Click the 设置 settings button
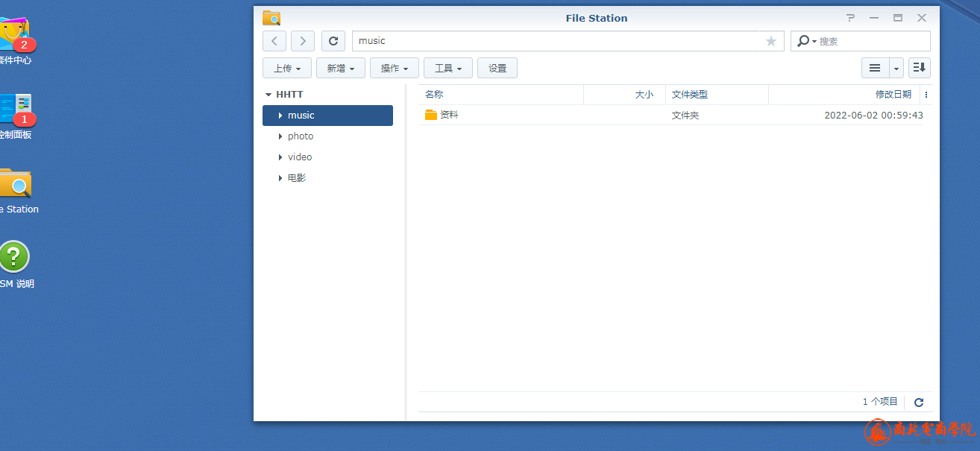 point(497,68)
